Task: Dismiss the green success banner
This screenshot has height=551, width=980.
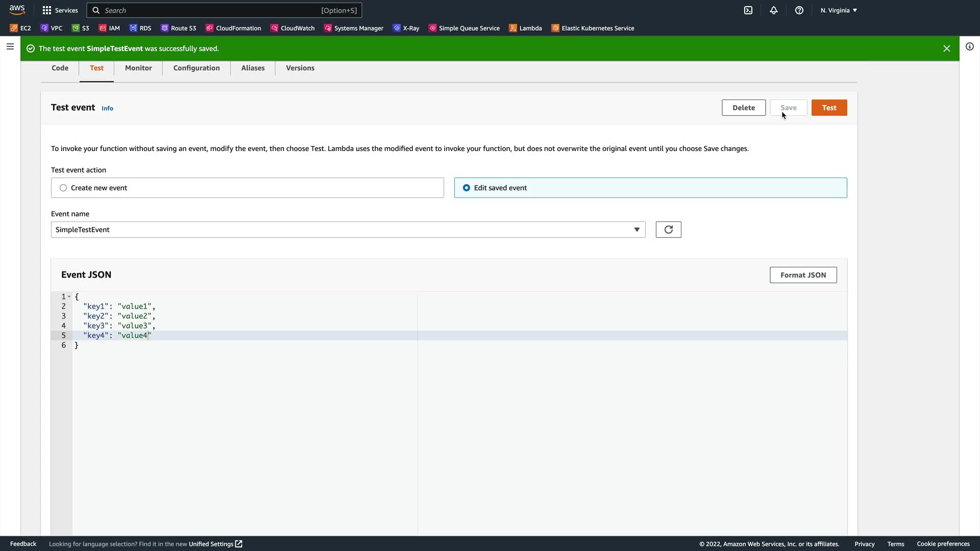Action: pos(946,48)
